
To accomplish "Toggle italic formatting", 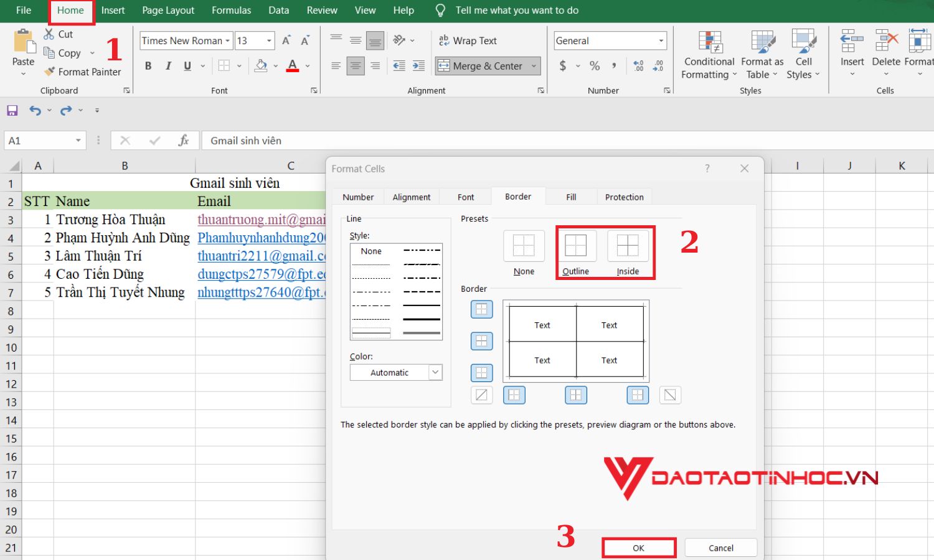I will point(167,65).
